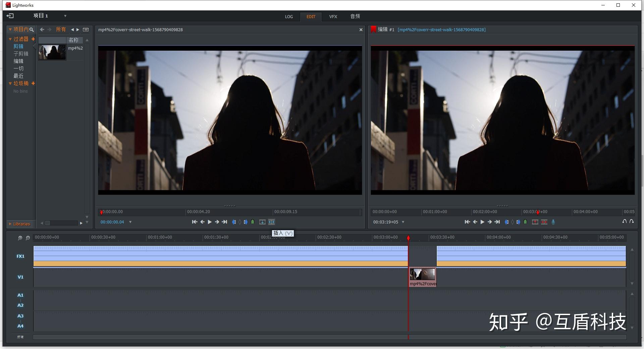Step forward one frame in the edit viewer
This screenshot has height=349, width=644.
coord(490,222)
